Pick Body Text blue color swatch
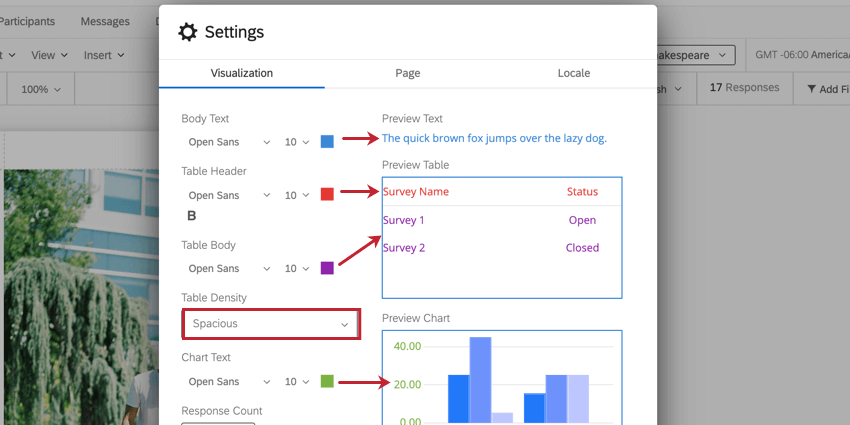The height and width of the screenshot is (425, 850). (x=327, y=142)
